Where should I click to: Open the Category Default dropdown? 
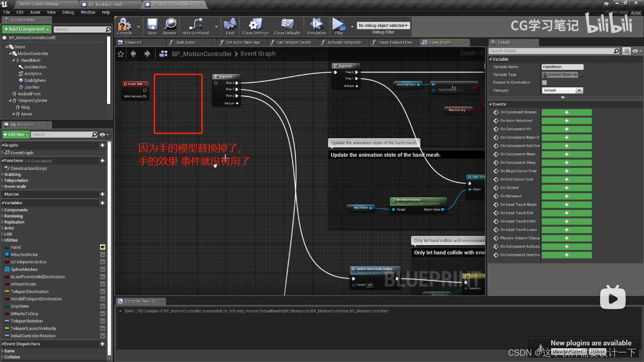[562, 90]
